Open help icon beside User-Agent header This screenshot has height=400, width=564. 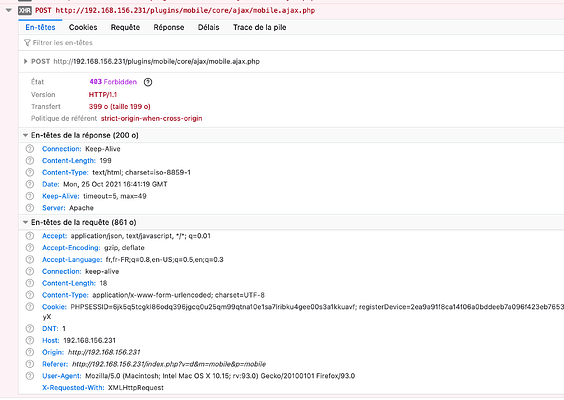pos(30,376)
